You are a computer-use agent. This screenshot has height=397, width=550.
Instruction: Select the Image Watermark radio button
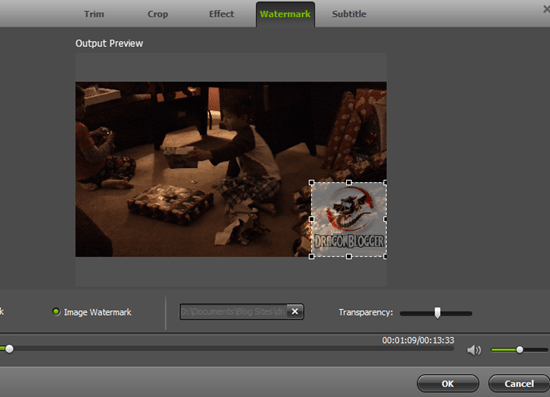coord(56,311)
